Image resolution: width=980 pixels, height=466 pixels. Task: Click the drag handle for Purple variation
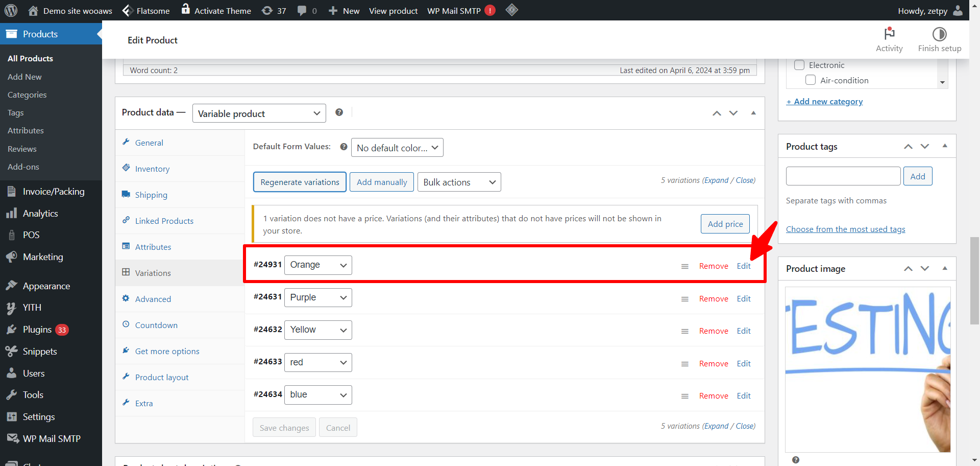click(685, 299)
